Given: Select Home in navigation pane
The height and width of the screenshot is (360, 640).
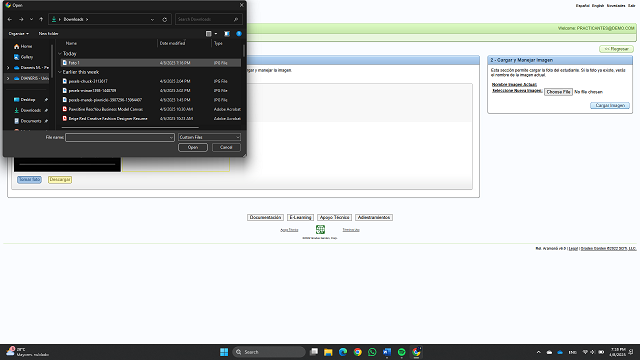Looking at the screenshot, I should point(27,47).
